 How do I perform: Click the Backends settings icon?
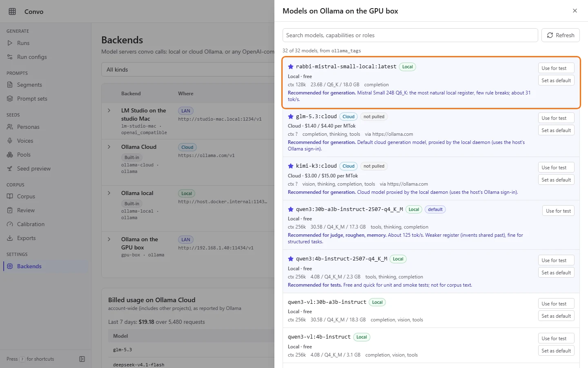point(10,266)
